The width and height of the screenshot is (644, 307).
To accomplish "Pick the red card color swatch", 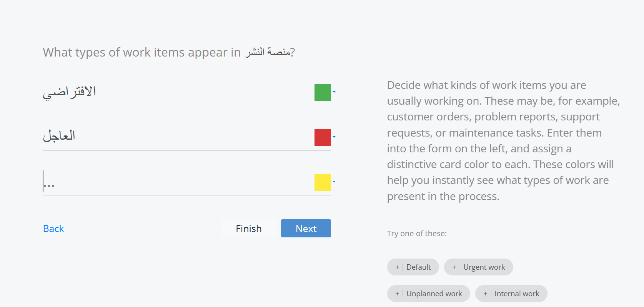I will (x=323, y=137).
